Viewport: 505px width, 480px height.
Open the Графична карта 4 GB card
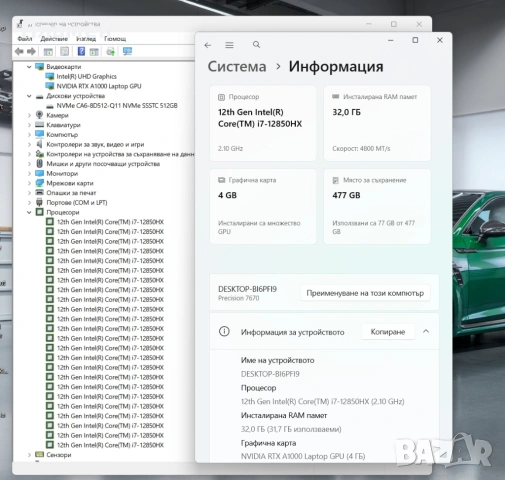point(263,206)
